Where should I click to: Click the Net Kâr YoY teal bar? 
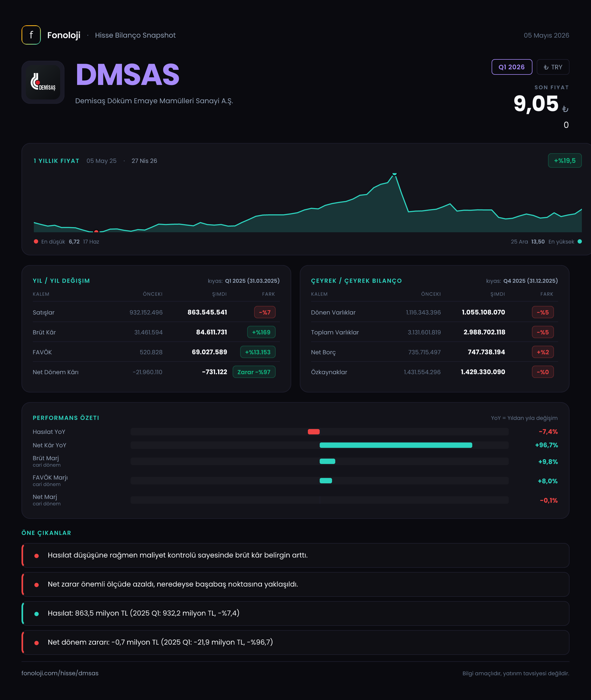pos(396,445)
